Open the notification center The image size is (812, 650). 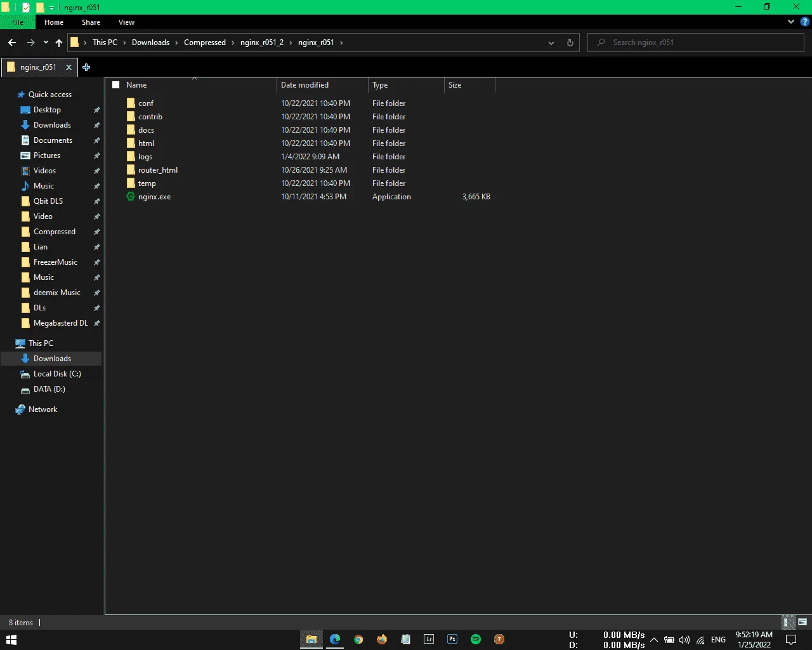point(791,639)
